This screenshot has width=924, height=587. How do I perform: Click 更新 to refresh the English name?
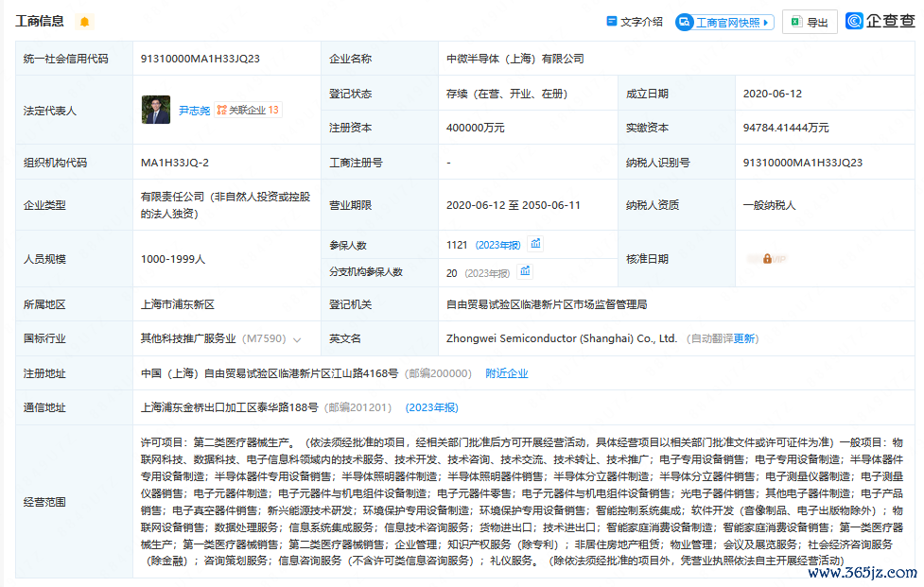tap(744, 338)
